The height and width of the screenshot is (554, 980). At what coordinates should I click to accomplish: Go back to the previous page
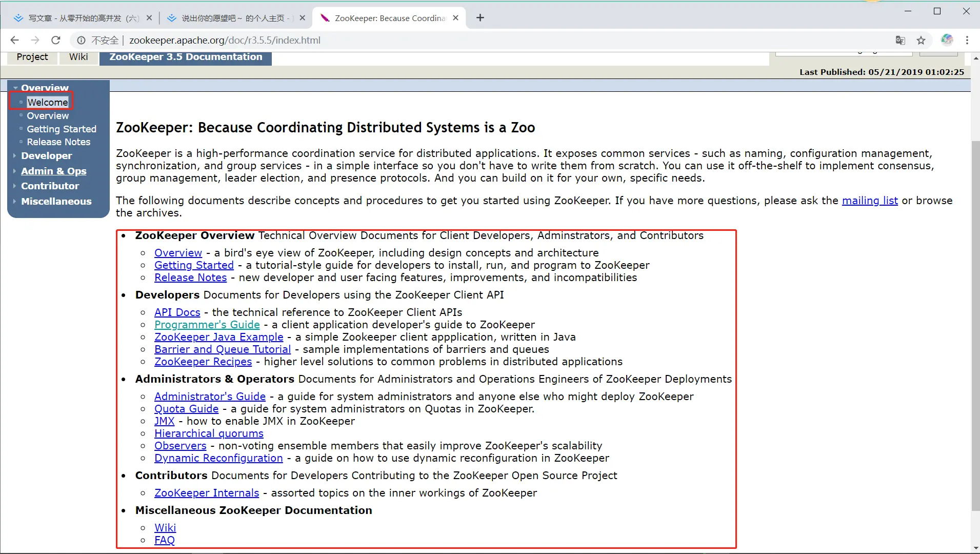(x=14, y=40)
